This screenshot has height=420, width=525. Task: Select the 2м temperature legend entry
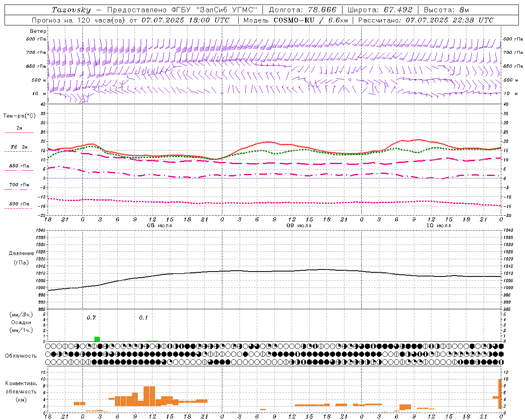pos(19,128)
